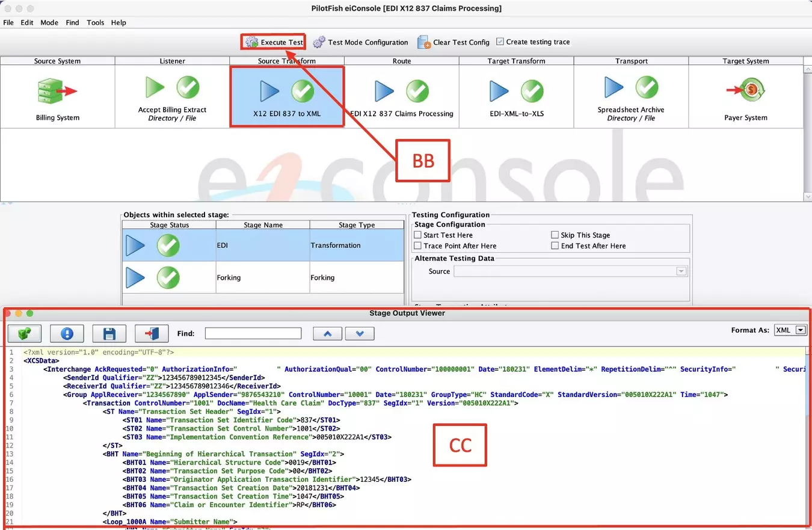The width and height of the screenshot is (812, 530).
Task: Click the Stage Output Viewer green zoom button
Action: click(30, 313)
